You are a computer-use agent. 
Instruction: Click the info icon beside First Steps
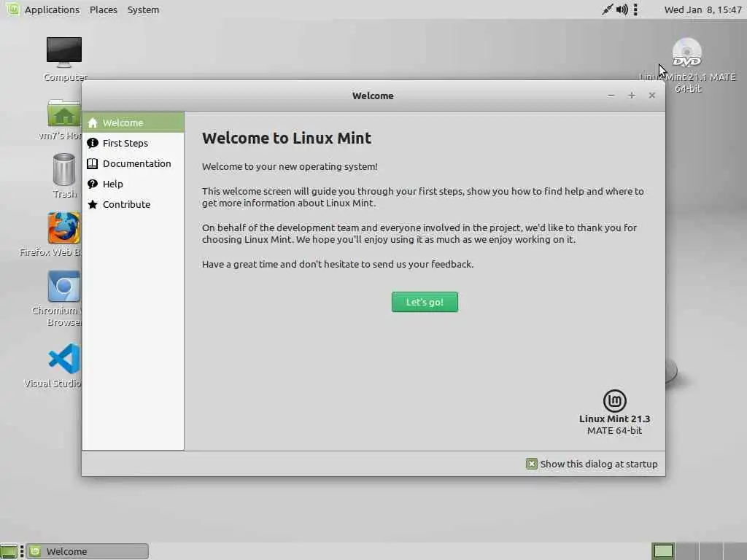pos(93,143)
